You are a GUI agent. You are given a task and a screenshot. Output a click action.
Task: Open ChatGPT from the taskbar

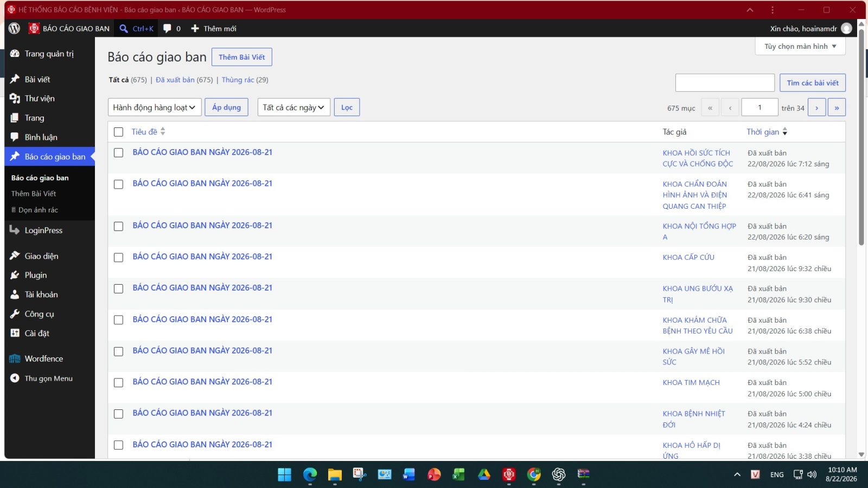pyautogui.click(x=559, y=474)
